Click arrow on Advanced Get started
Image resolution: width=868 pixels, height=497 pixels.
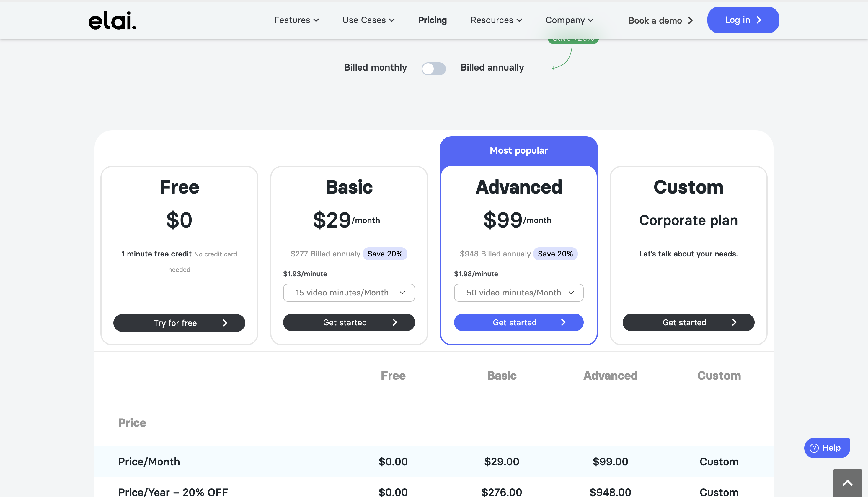coord(563,322)
